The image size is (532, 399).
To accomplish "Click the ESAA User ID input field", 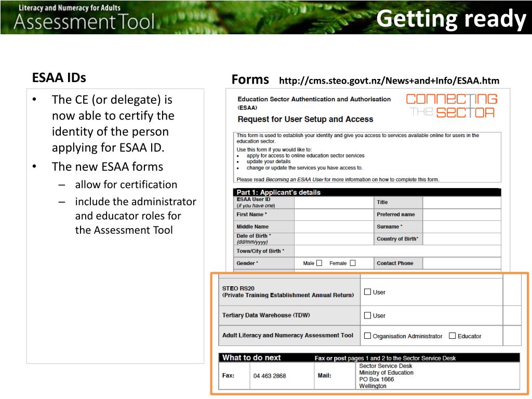I will pos(334,203).
